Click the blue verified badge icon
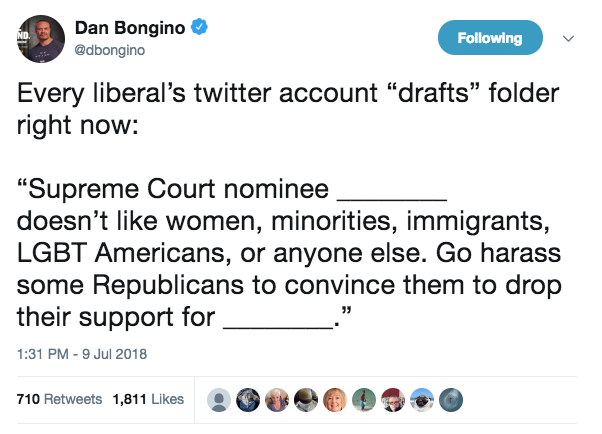The image size is (602, 434). pos(199,27)
